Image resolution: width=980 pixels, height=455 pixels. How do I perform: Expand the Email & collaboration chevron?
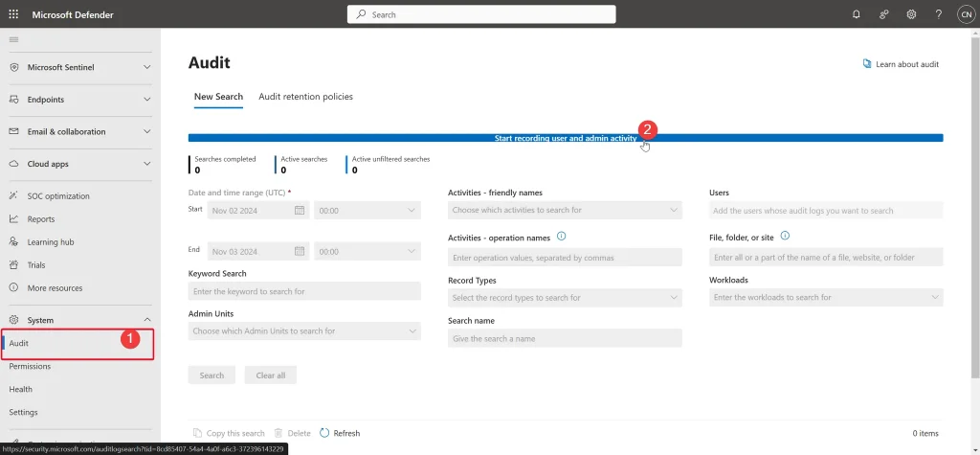[146, 131]
